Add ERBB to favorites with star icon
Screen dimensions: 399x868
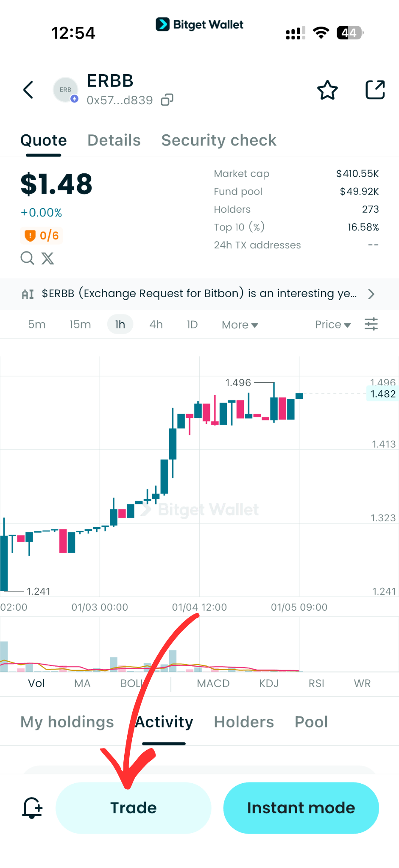coord(327,90)
